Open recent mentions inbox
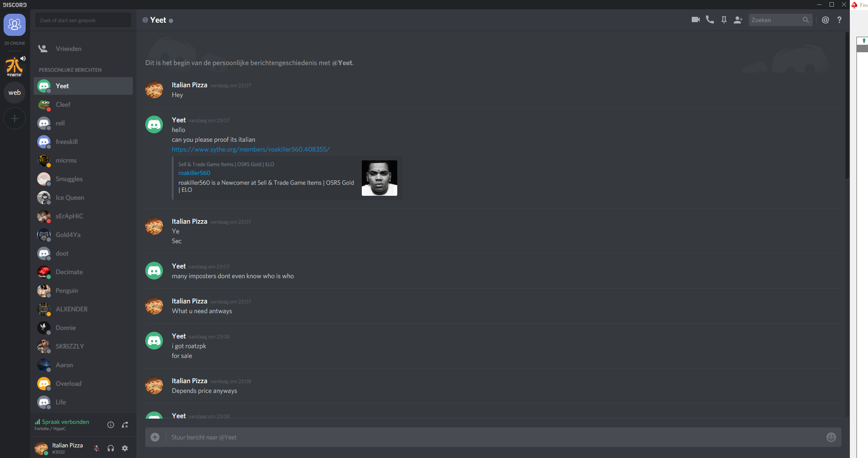This screenshot has height=458, width=868. pyautogui.click(x=825, y=20)
